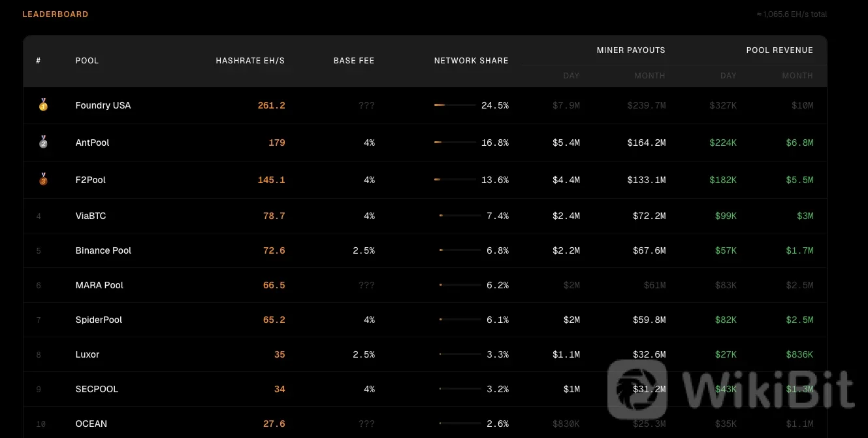Screen dimensions: 868x438
Task: Click network share value 24.5%
Action: (x=495, y=105)
